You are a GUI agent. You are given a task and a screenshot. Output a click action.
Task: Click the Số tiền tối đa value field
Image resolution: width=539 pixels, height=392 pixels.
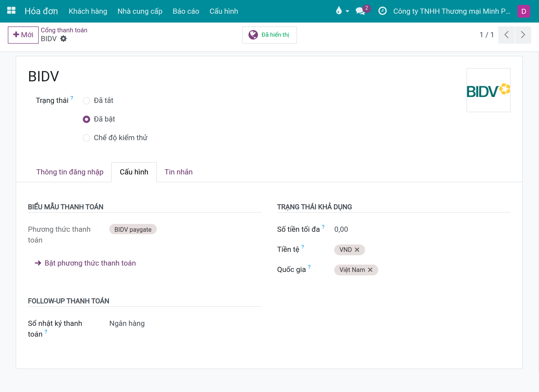pos(422,229)
